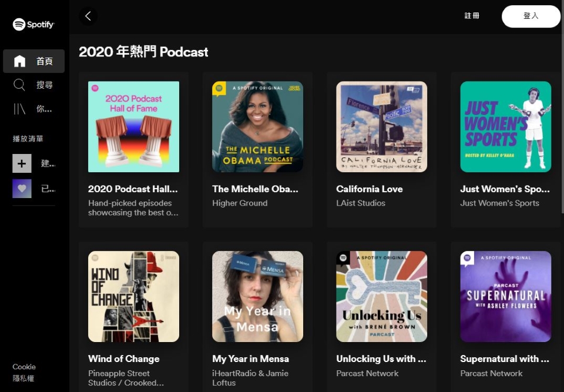Viewport: 564px width, 392px height.
Task: Click the title '2020 Podcast Hall...'
Action: tap(133, 189)
